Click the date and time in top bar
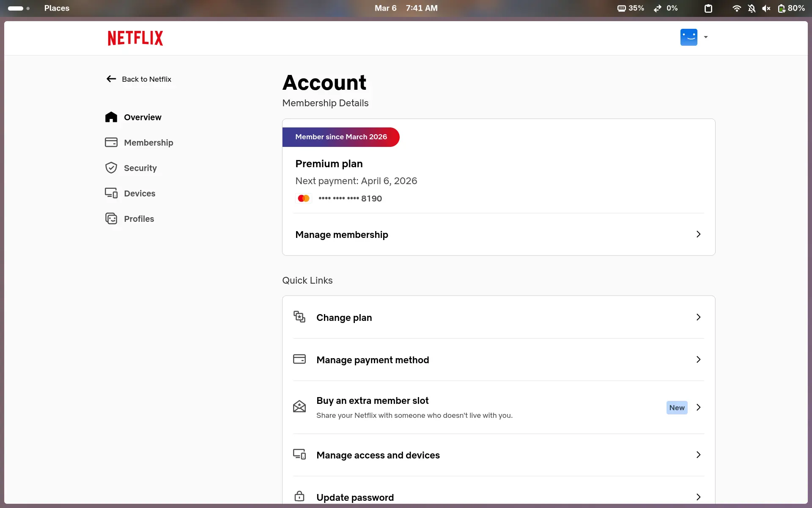 406,8
